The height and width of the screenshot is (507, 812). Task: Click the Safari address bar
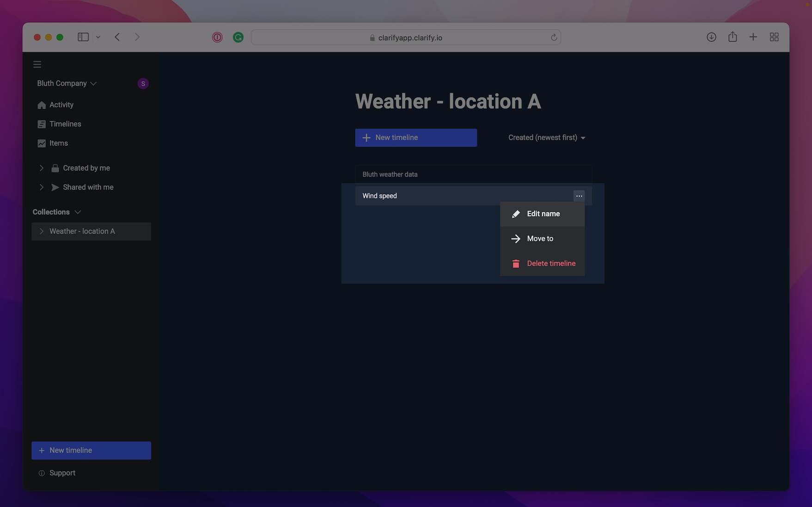coord(406,37)
